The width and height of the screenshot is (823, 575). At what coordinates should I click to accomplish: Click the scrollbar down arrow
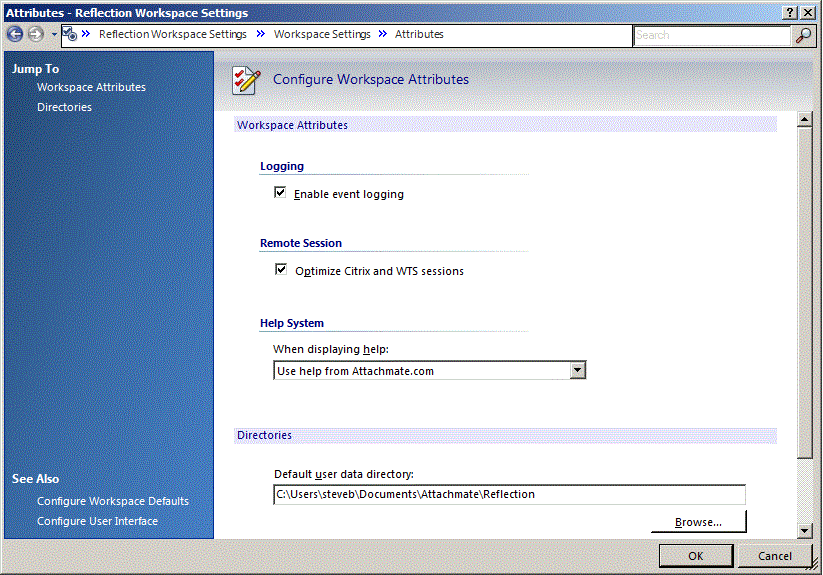click(x=804, y=530)
